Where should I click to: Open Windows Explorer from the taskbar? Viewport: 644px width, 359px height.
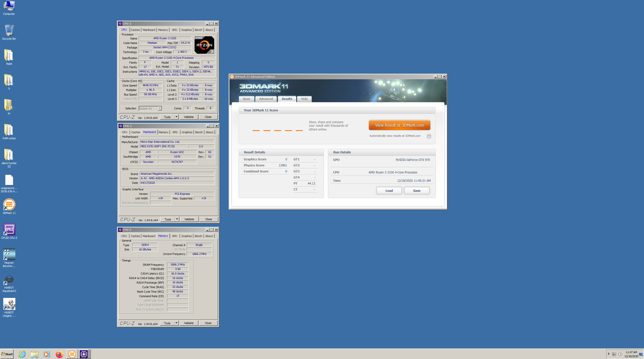pyautogui.click(x=34, y=354)
